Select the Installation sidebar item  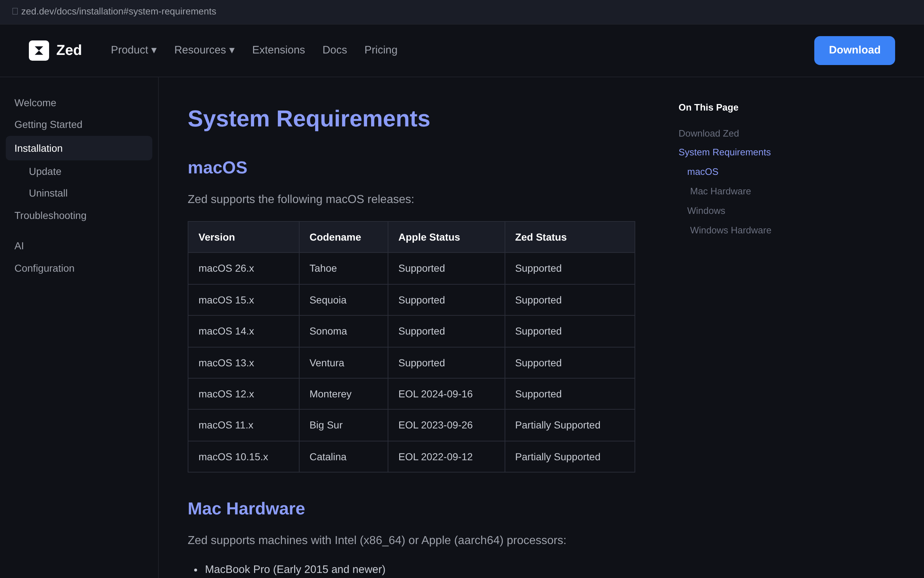coord(79,148)
